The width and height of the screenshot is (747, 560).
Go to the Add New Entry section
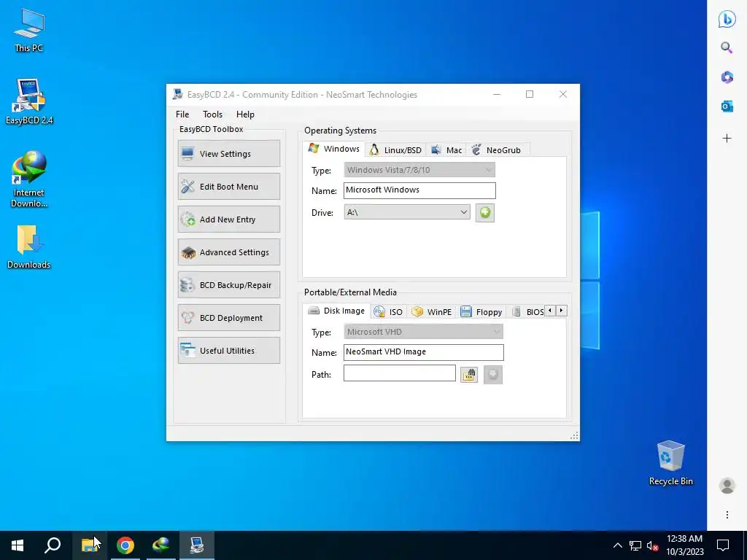click(x=228, y=219)
